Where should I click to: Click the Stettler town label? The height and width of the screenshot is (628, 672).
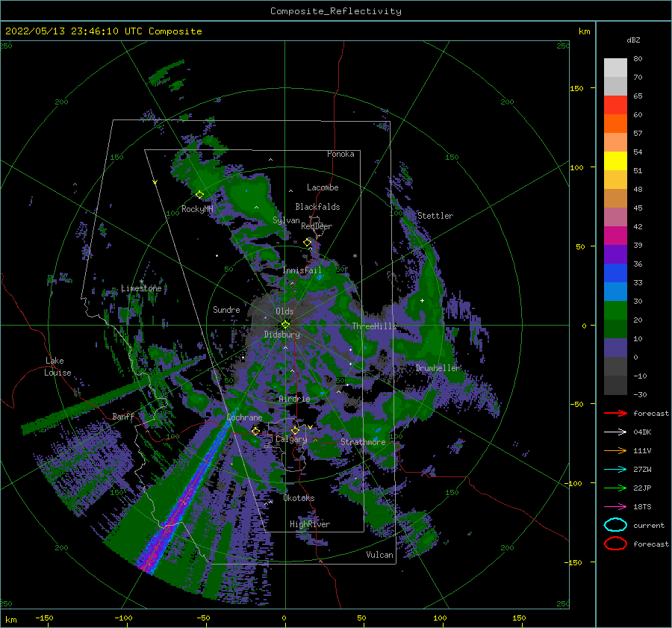tap(435, 216)
